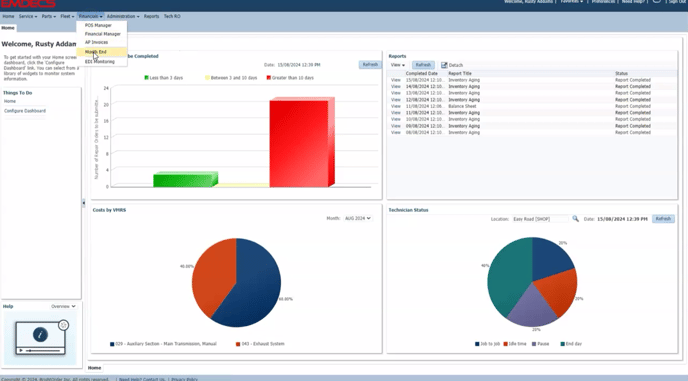688x381 pixels.
Task: Click the green bar in the chart
Action: click(185, 180)
